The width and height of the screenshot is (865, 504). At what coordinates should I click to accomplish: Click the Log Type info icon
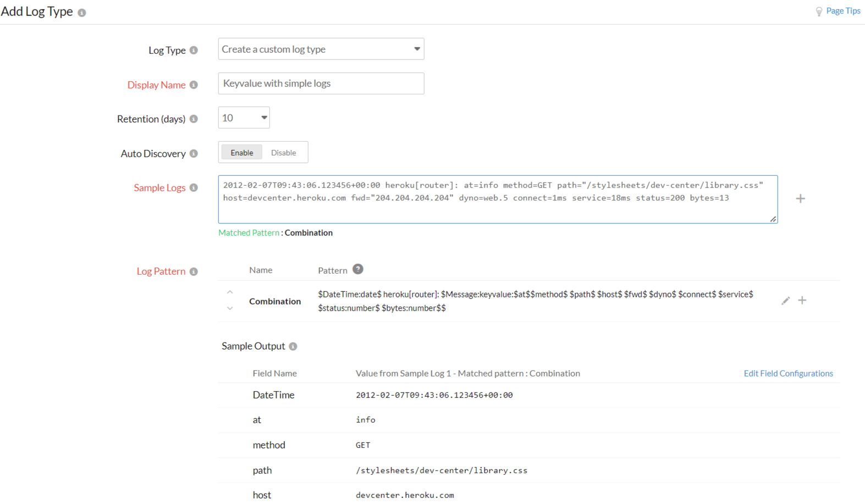coord(194,50)
